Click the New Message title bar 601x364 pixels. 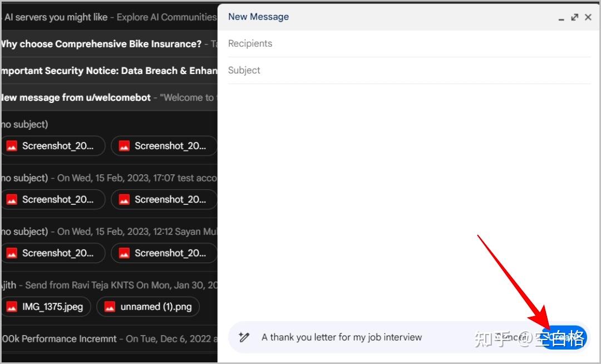[x=408, y=17]
